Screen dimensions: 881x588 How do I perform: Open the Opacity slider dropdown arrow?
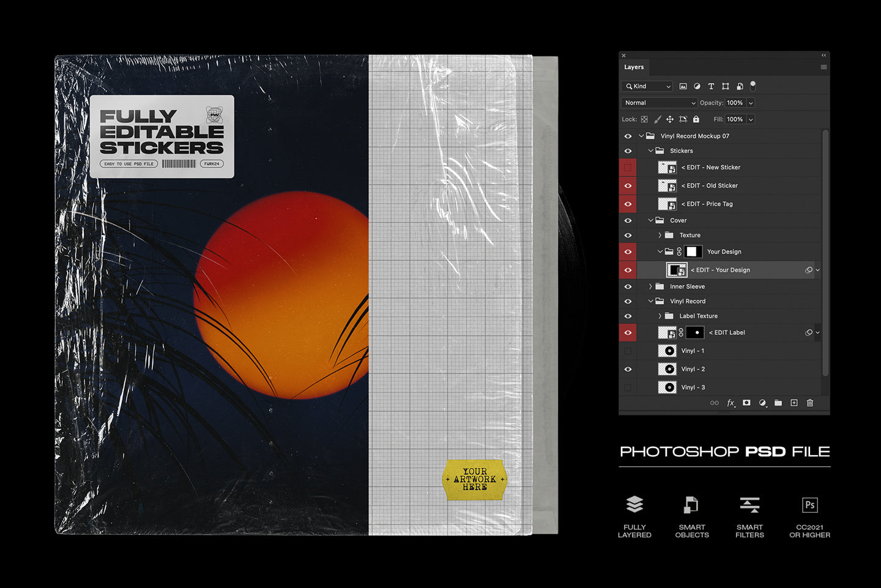tap(751, 103)
